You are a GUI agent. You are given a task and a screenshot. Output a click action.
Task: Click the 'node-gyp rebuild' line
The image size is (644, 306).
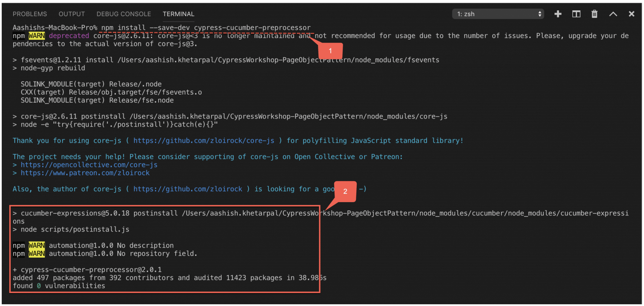[53, 68]
